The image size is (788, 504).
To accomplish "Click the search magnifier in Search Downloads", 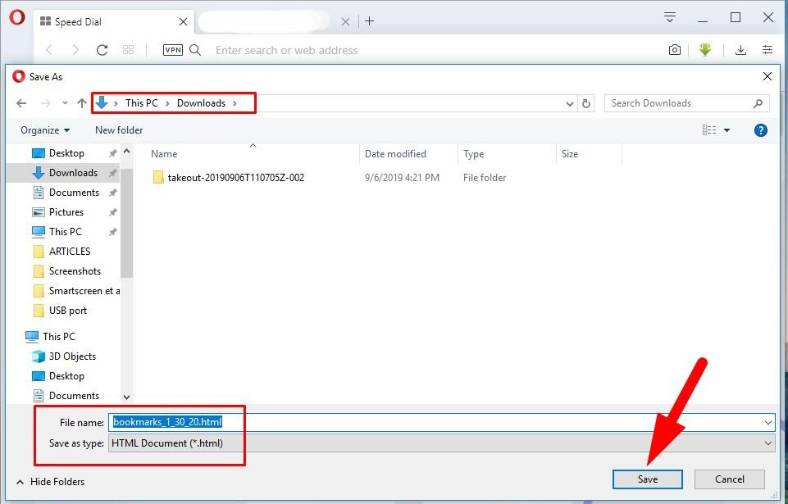I will (x=758, y=104).
